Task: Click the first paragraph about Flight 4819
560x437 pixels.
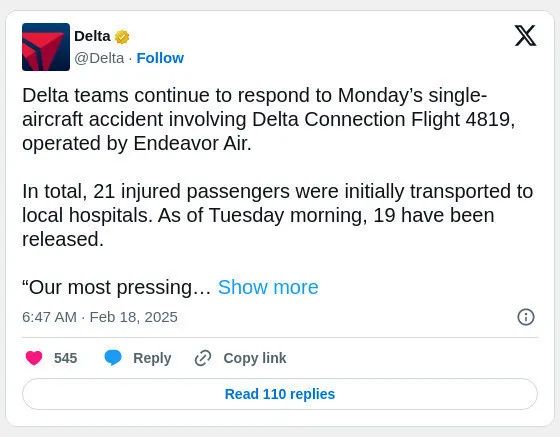Action: 268,119
